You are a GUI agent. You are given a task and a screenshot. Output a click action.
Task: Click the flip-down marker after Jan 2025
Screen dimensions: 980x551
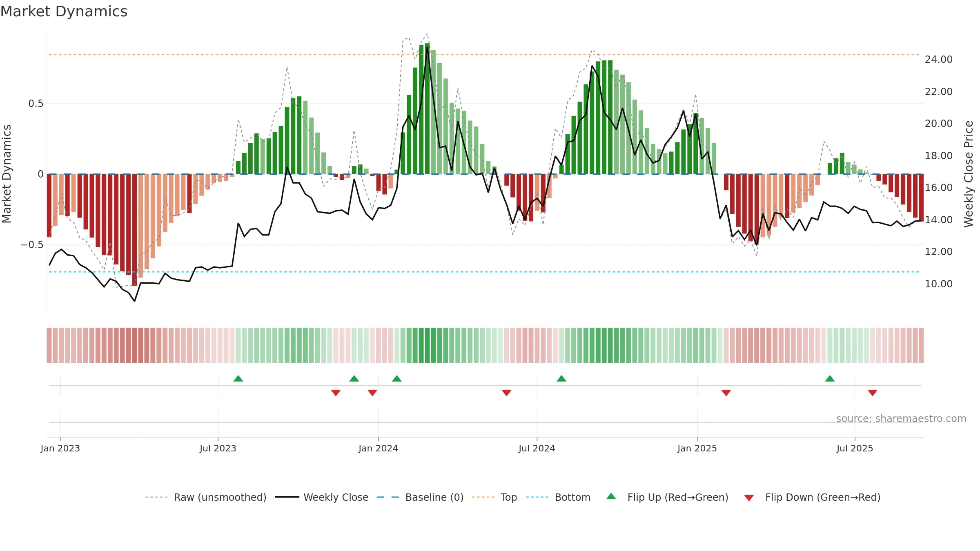click(726, 393)
